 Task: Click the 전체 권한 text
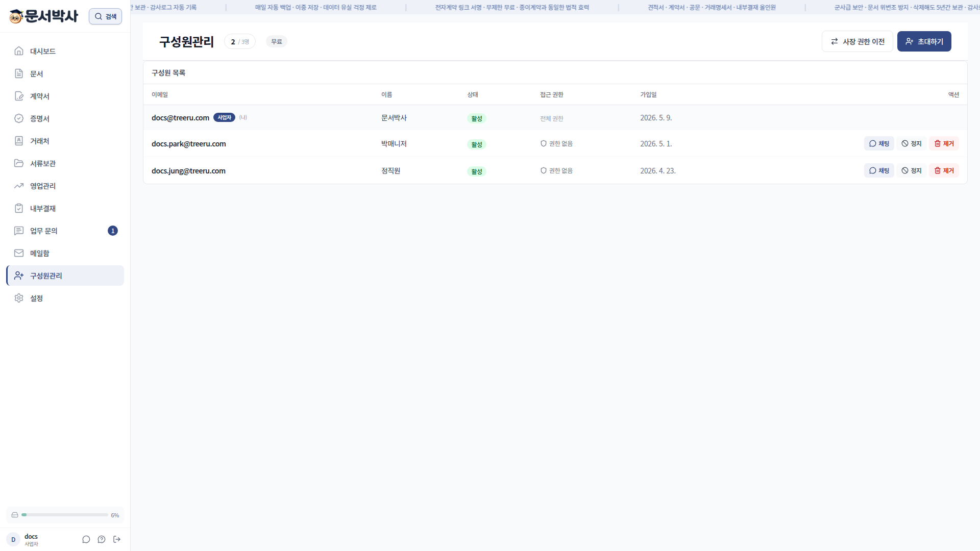[x=552, y=118]
